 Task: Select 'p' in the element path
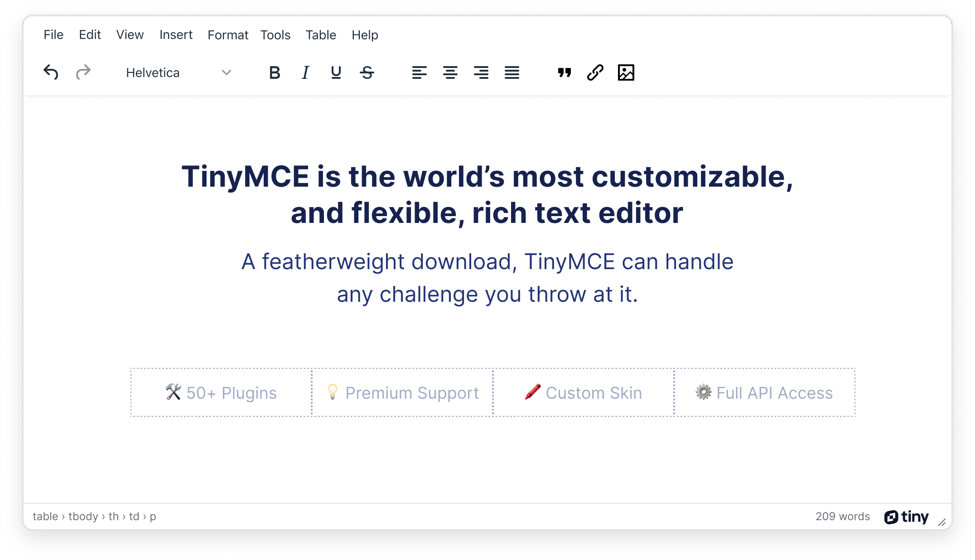click(x=153, y=517)
